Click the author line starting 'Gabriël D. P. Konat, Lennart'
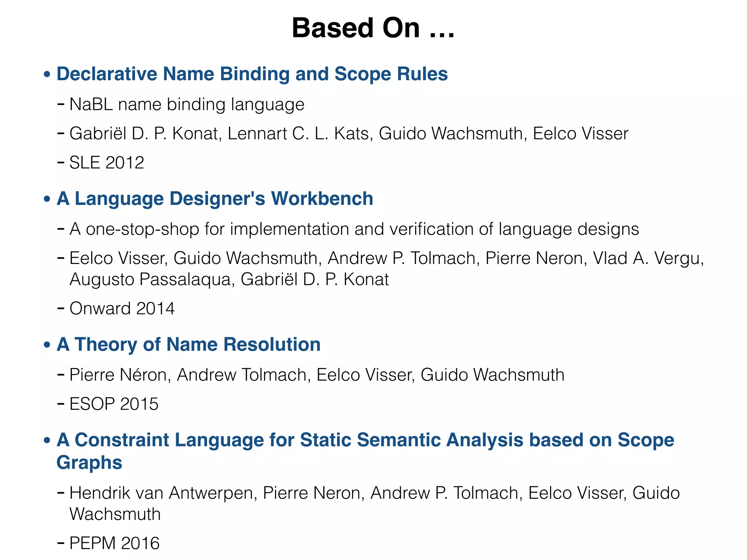Image resolution: width=747 pixels, height=560 pixels. [348, 133]
